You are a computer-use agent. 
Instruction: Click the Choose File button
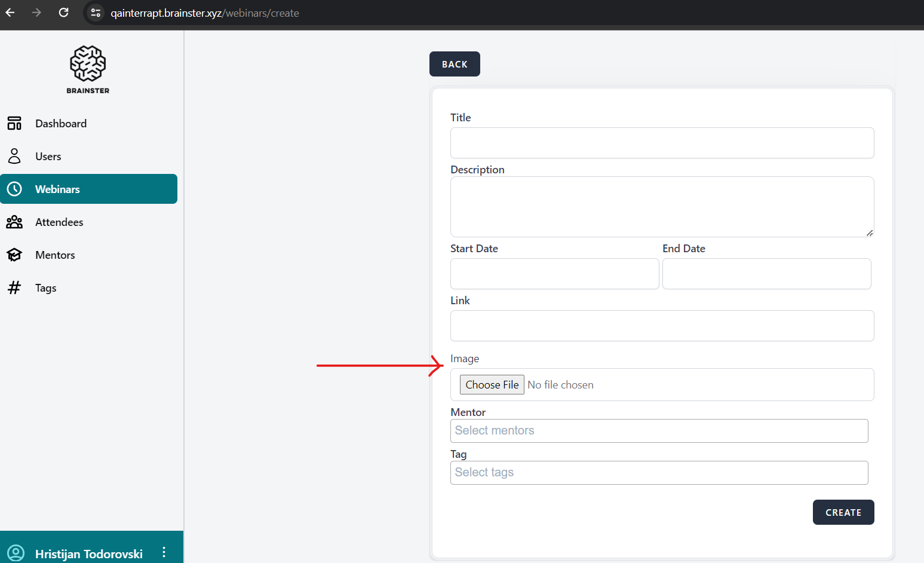pos(492,384)
